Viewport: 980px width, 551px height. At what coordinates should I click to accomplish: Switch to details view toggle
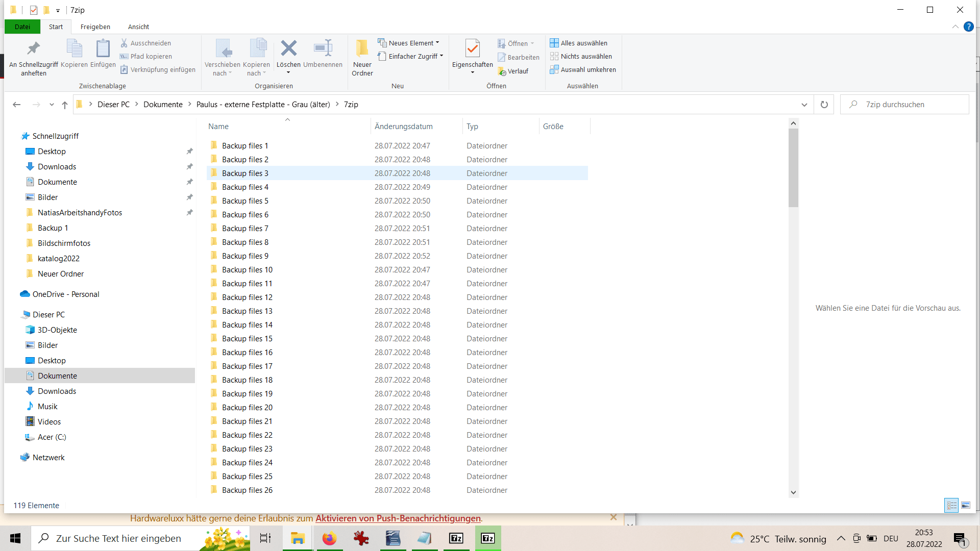click(x=951, y=505)
